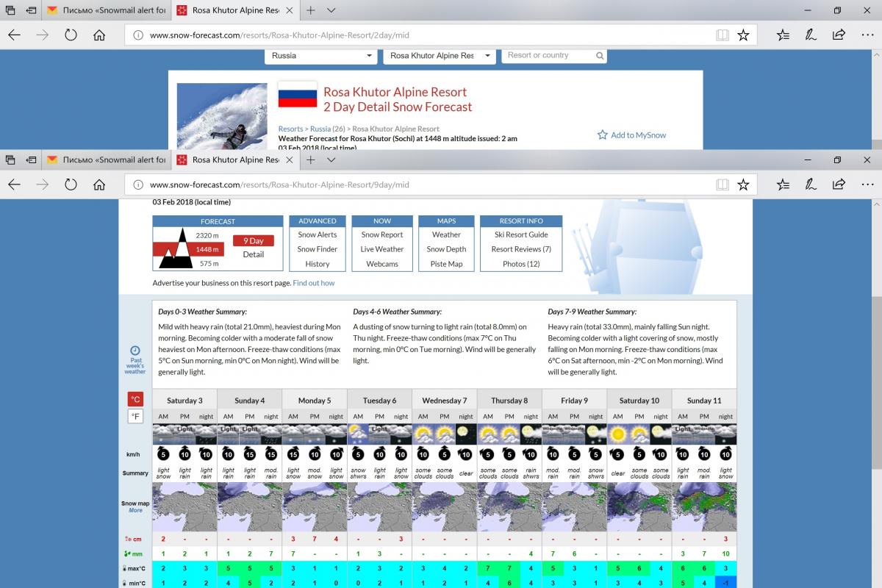Go back in the back browser window

14,35
